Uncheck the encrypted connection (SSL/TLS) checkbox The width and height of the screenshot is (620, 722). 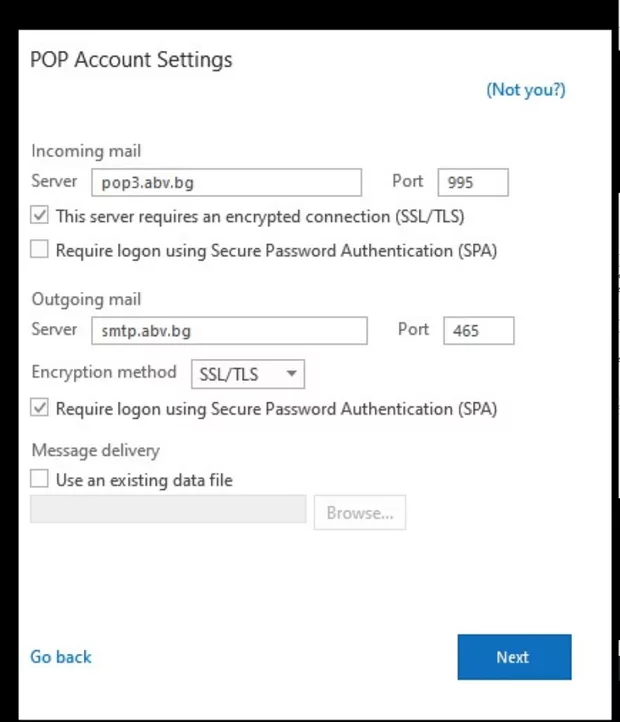click(x=40, y=216)
